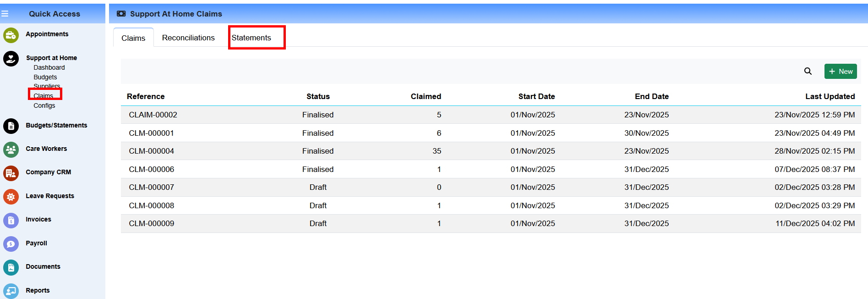Open Configs under Support at Home
This screenshot has width=868, height=299.
click(x=44, y=105)
